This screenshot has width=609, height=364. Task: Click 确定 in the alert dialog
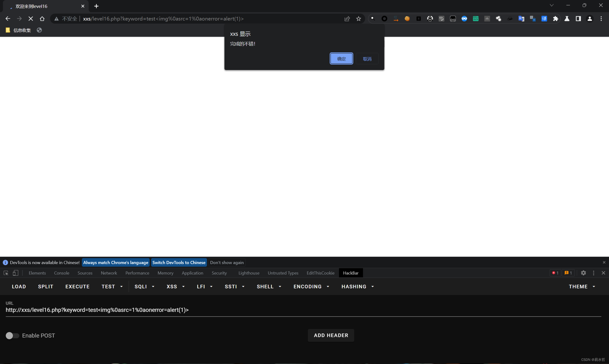pos(341,59)
